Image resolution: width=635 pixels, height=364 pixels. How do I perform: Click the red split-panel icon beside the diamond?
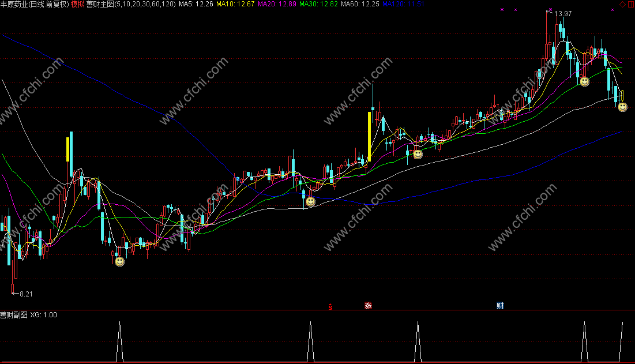[630, 4]
